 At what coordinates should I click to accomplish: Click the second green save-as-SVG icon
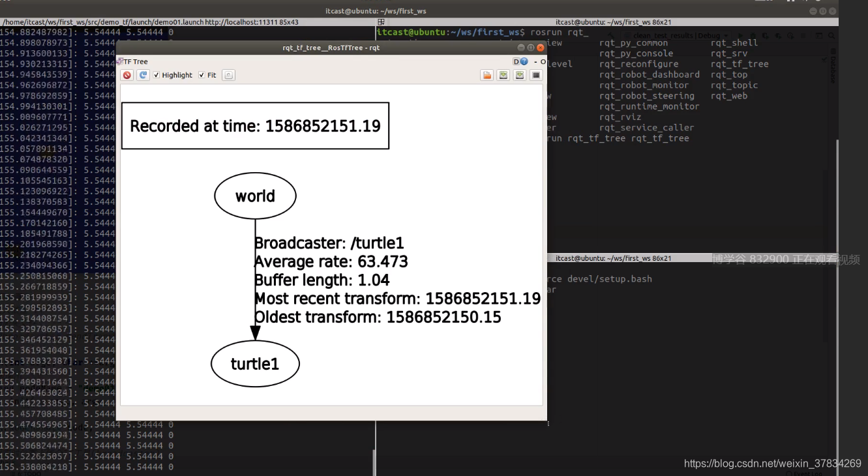[520, 75]
